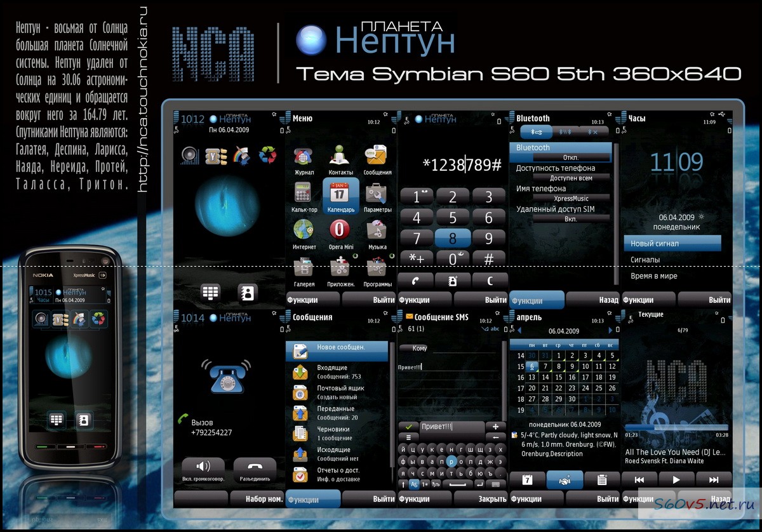Toggle the Удаленный доступ SIM Вкл. setting
This screenshot has height=532, width=762.
571,218
